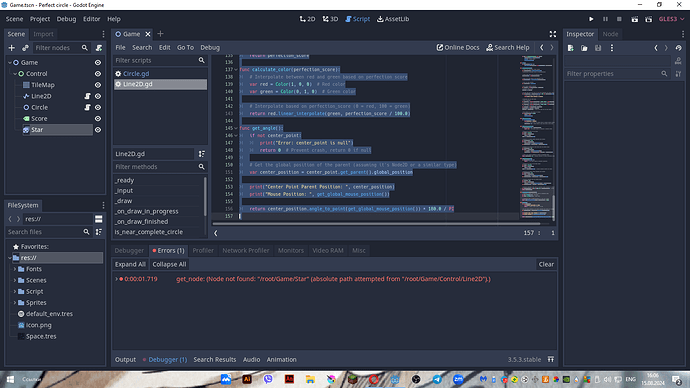The height and width of the screenshot is (388, 690).
Task: Hide the Line2D node
Action: [x=98, y=96]
